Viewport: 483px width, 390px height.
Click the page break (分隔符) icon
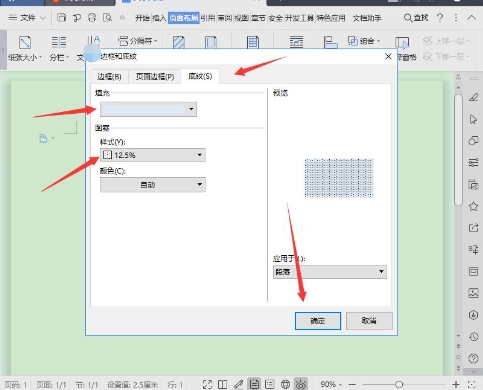[x=123, y=41]
